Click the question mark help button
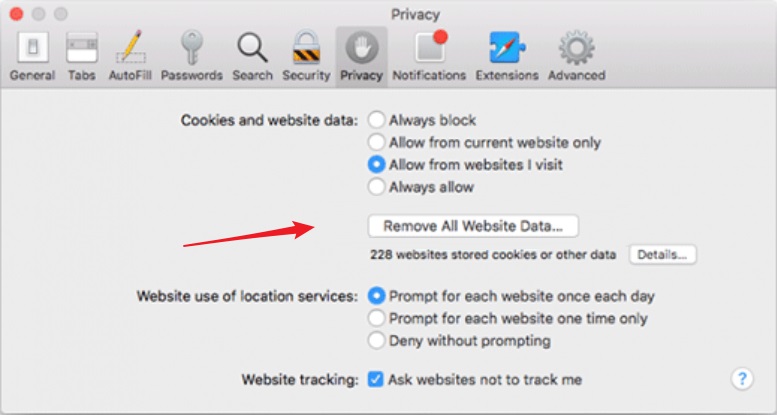Screen dimensions: 777x415 742,379
